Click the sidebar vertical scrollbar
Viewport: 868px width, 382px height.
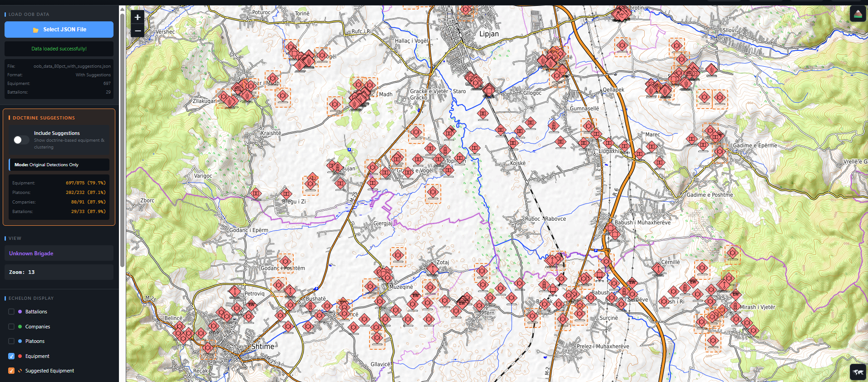[x=122, y=136]
